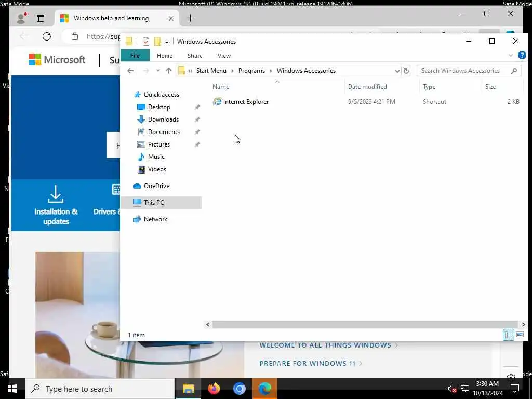Open Explorer help question mark icon
The height and width of the screenshot is (399, 532).
522,55
